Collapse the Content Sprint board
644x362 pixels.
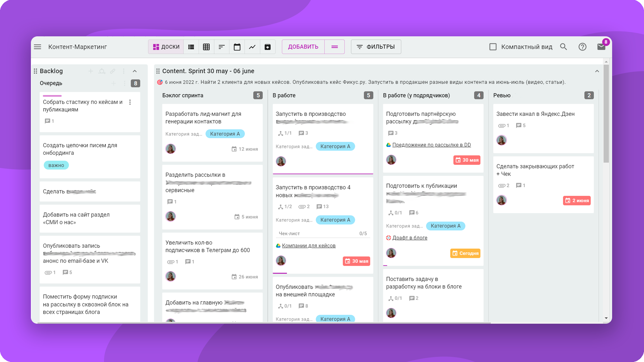click(597, 71)
